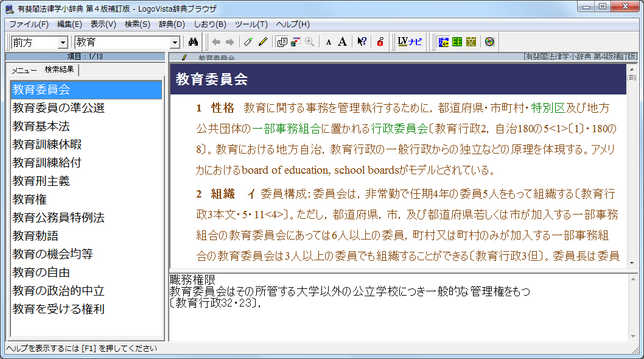The height and width of the screenshot is (359, 644).
Task: Click the binoculars search icon
Action: coord(194,42)
